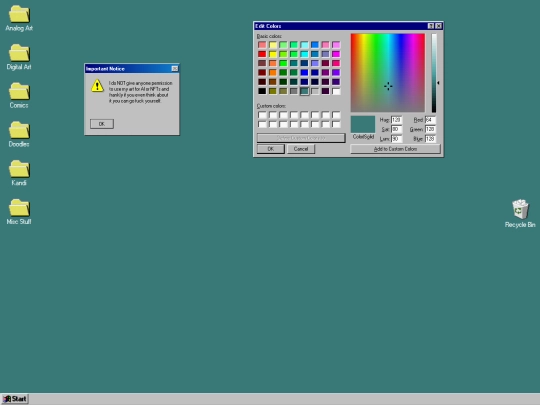Viewport: 540px width, 405px height.
Task: Click the Red value field
Action: pos(430,120)
